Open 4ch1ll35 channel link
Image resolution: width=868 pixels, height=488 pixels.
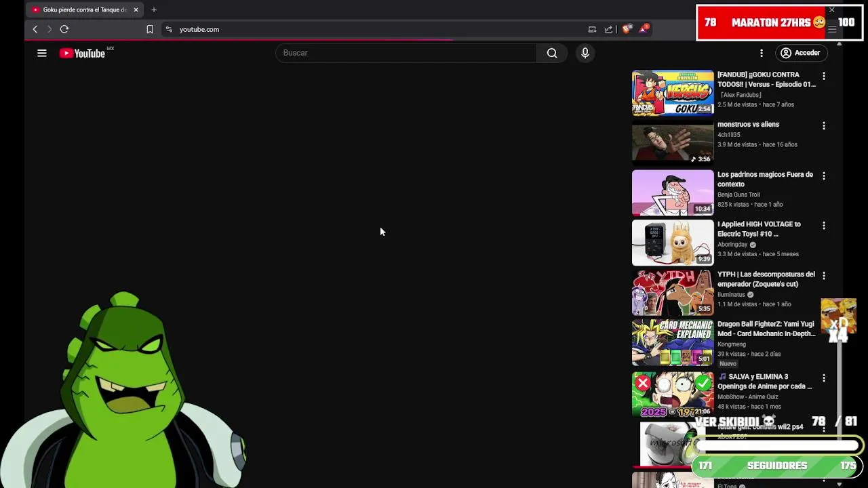[x=729, y=135]
